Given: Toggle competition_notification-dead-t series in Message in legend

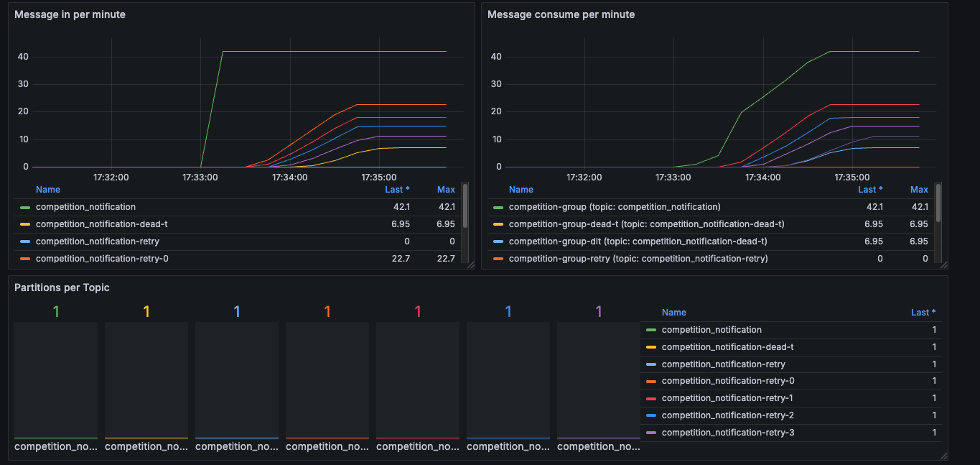Looking at the screenshot, I should [101, 224].
